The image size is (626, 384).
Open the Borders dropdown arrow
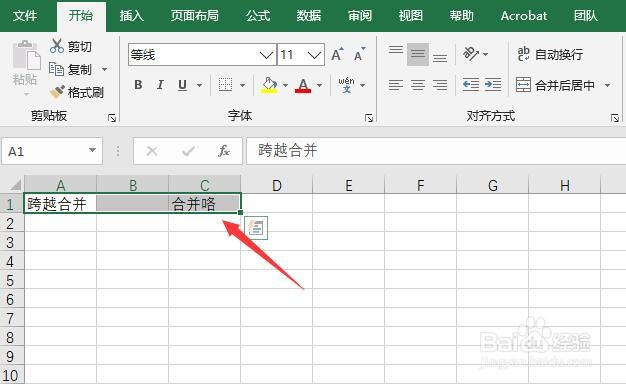click(242, 85)
